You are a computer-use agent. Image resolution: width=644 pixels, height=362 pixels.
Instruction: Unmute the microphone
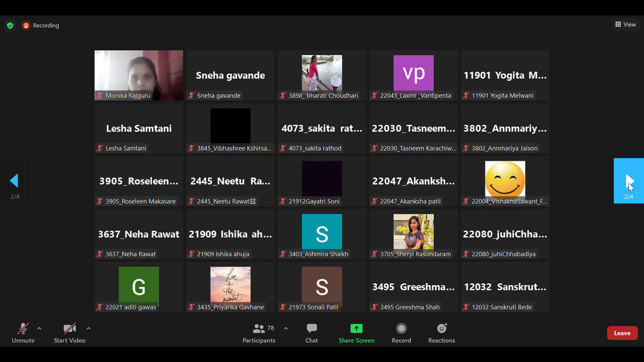point(23,333)
